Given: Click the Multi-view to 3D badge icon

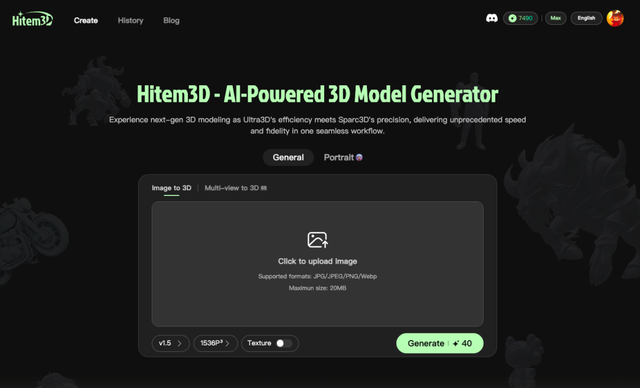Looking at the screenshot, I should point(264,188).
